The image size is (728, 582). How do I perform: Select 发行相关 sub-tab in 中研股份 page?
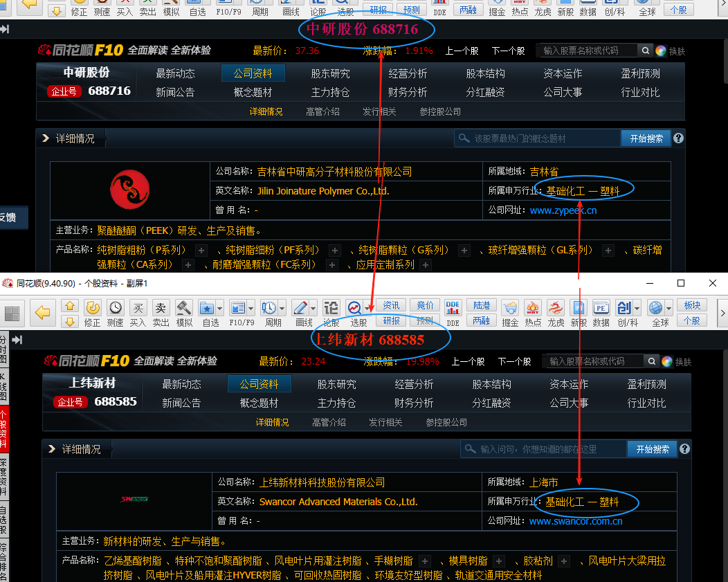(x=379, y=111)
